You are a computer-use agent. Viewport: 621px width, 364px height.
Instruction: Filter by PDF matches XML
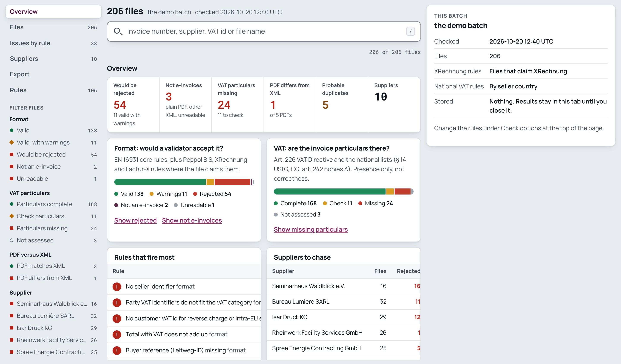tap(53, 266)
